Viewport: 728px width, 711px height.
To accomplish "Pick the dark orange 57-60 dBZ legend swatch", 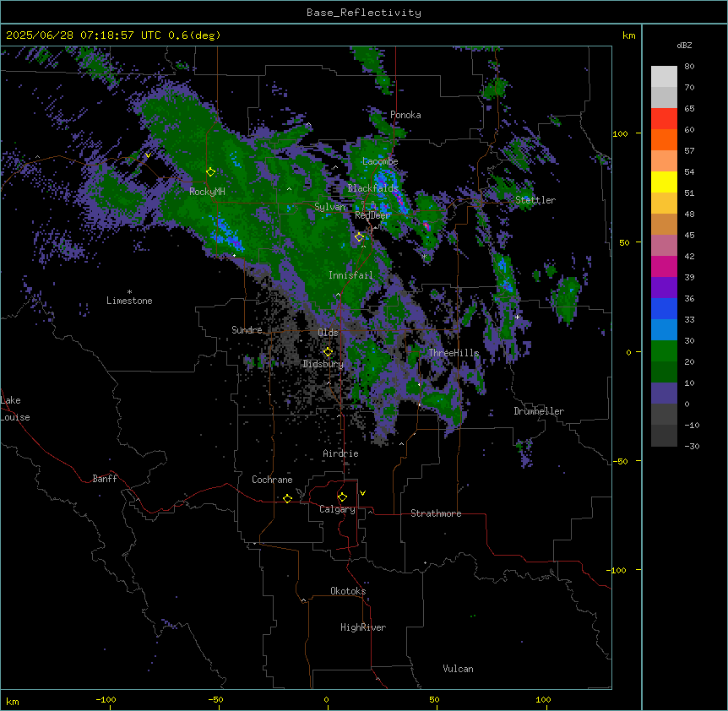I will tap(664, 139).
